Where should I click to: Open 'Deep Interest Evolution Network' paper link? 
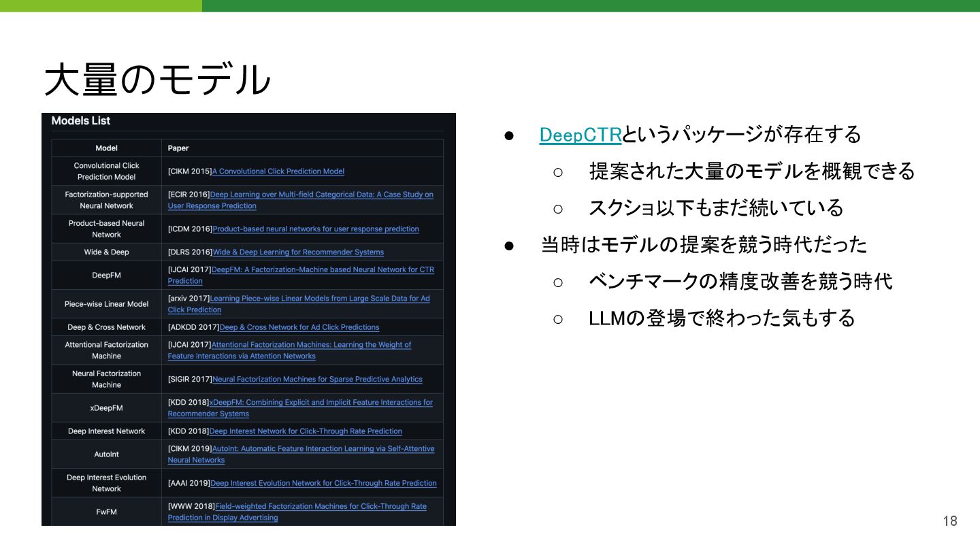[323, 483]
